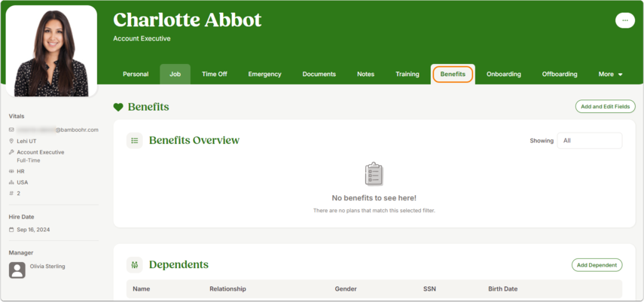Open the Documents tab
This screenshot has height=302, width=644.
click(x=319, y=75)
